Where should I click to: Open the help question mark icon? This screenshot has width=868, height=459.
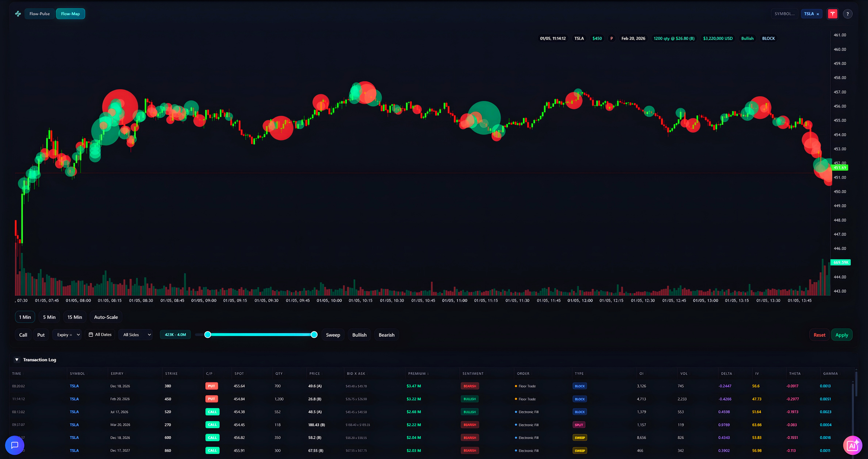[x=847, y=14]
